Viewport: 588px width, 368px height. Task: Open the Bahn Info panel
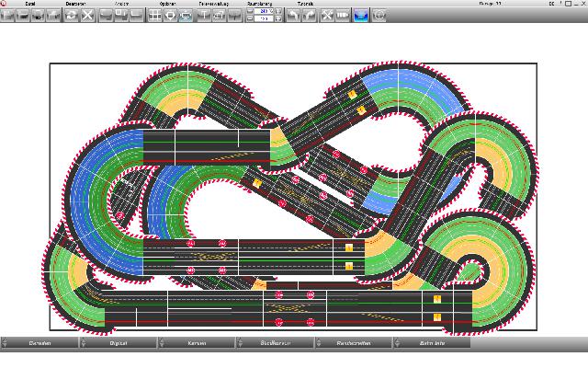[432, 343]
